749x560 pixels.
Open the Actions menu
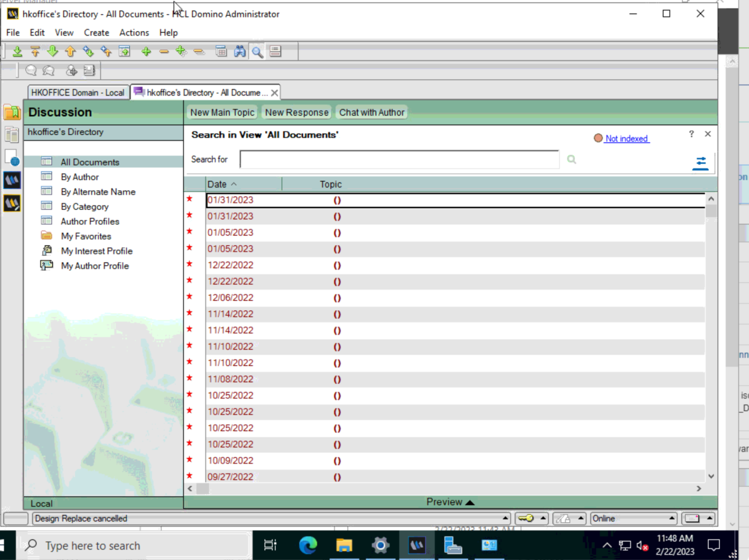pyautogui.click(x=134, y=32)
